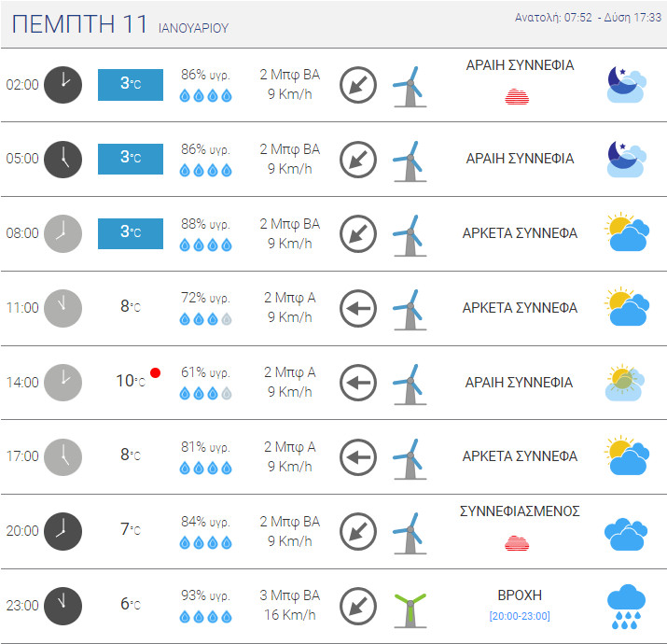Click the humidity droplets at 14:00
667x644 pixels.
click(205, 394)
